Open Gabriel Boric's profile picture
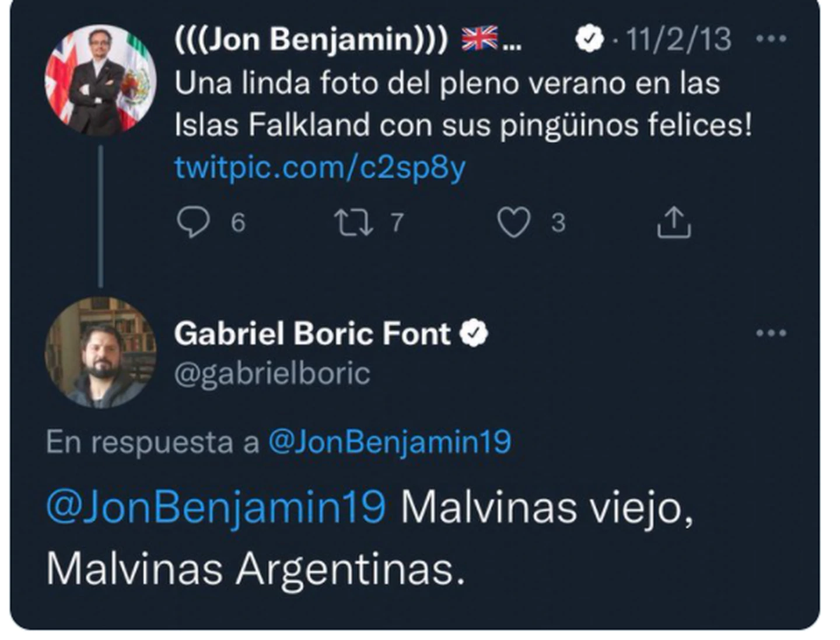840x640 pixels. [100, 352]
